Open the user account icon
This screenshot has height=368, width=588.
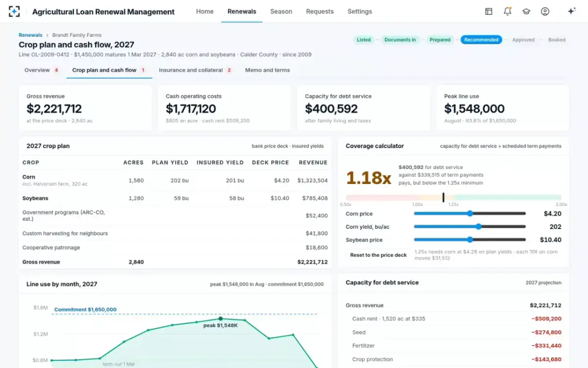click(x=545, y=11)
